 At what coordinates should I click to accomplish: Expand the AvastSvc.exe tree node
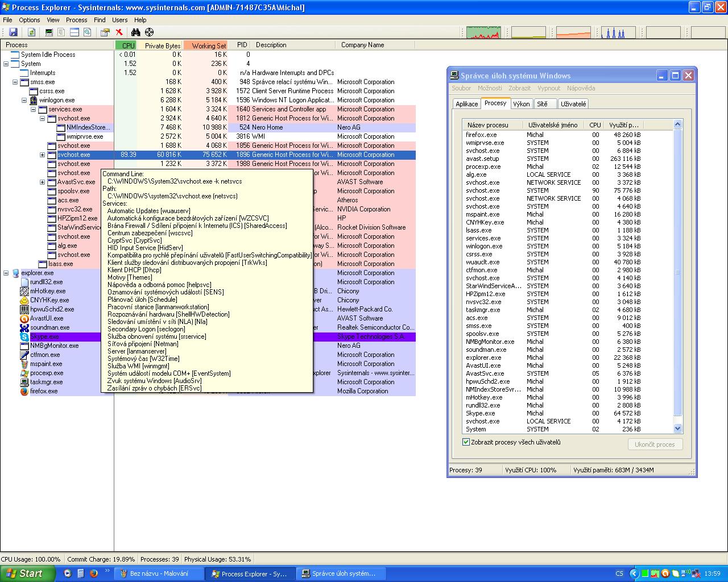pos(43,182)
